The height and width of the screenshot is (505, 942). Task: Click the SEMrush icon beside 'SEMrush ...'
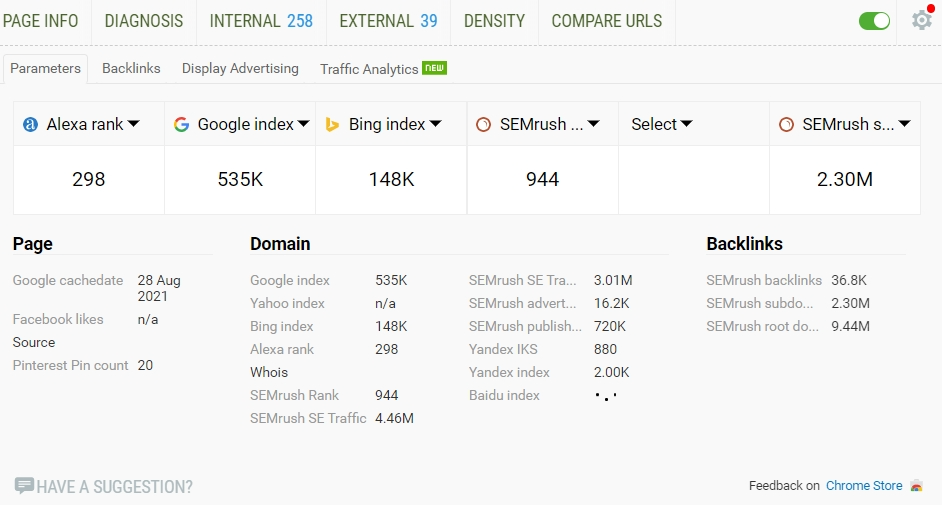coord(483,124)
